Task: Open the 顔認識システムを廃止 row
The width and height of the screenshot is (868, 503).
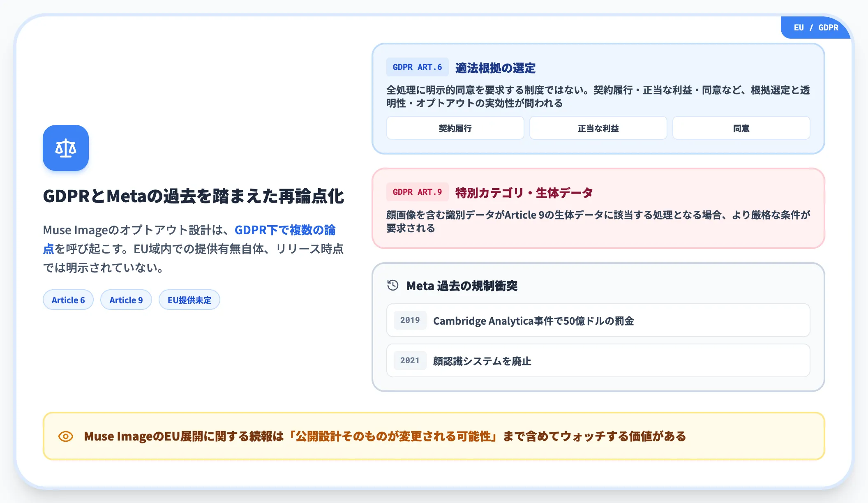Action: 598,360
